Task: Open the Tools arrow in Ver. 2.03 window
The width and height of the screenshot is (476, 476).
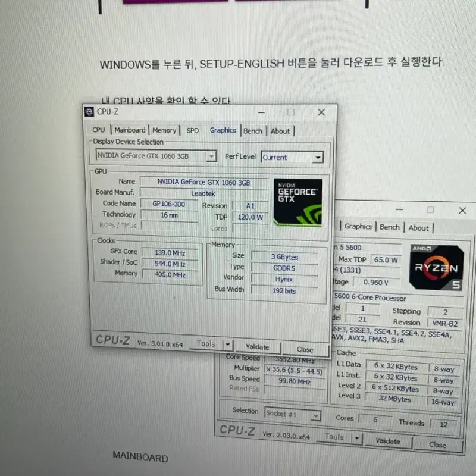Action: (x=356, y=438)
